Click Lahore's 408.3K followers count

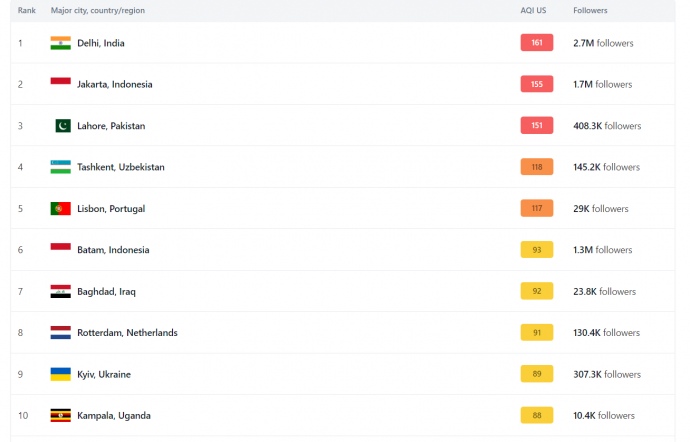[607, 126]
